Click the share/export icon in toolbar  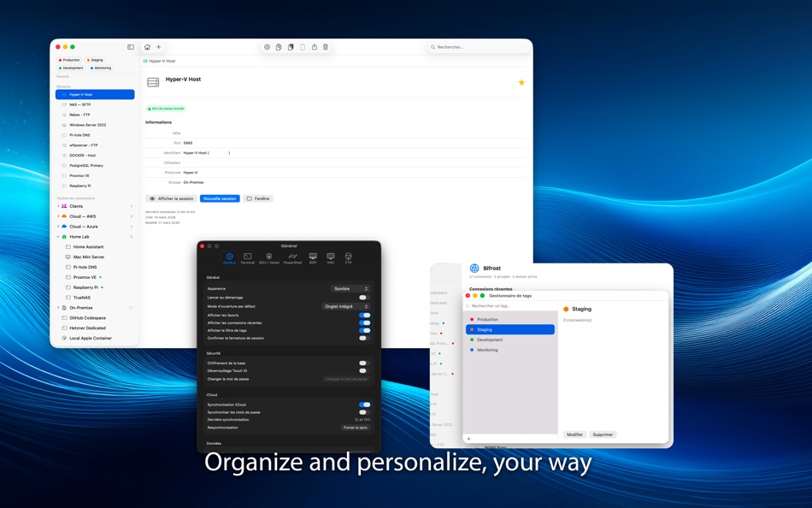tap(315, 47)
